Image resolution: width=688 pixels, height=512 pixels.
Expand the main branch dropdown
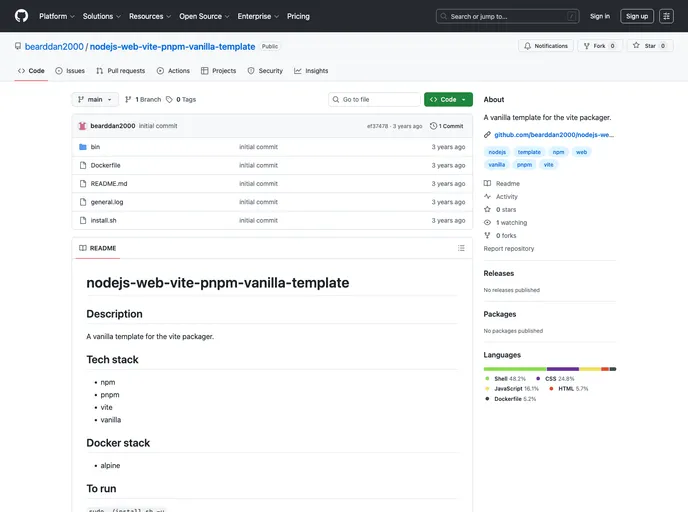point(95,100)
